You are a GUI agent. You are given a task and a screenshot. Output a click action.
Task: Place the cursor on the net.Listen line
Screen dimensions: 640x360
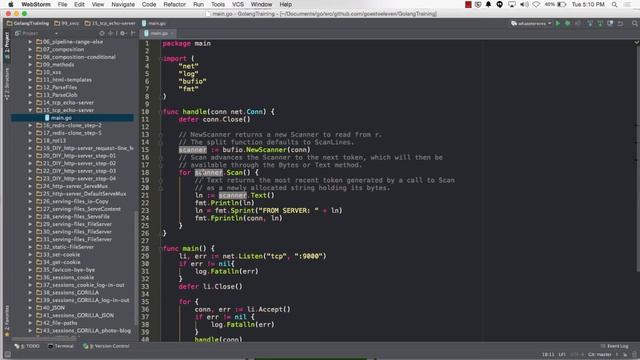253,256
